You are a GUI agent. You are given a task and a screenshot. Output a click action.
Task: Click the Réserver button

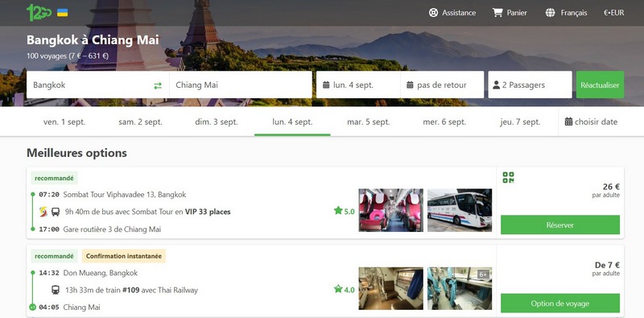click(x=560, y=225)
